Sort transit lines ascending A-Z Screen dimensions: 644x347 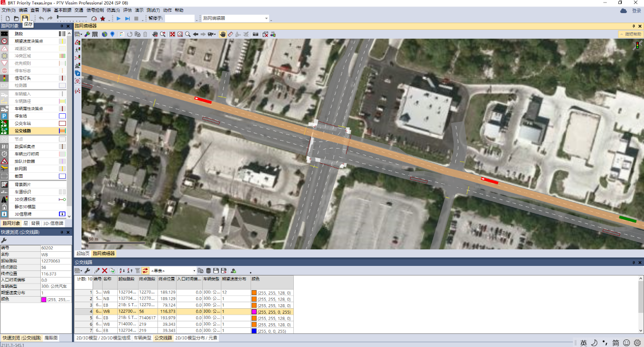click(x=122, y=270)
